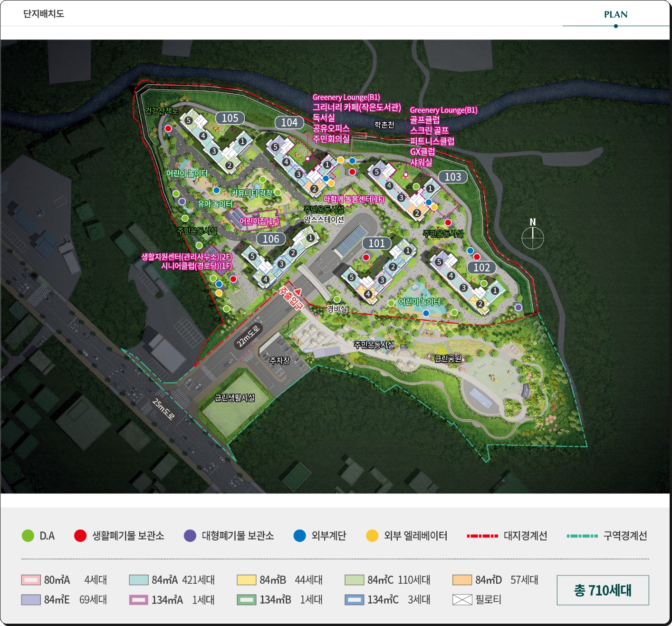Screen dimensions: 672x626
Task: Click the 필로티 crossed box icon
Action: (x=462, y=600)
